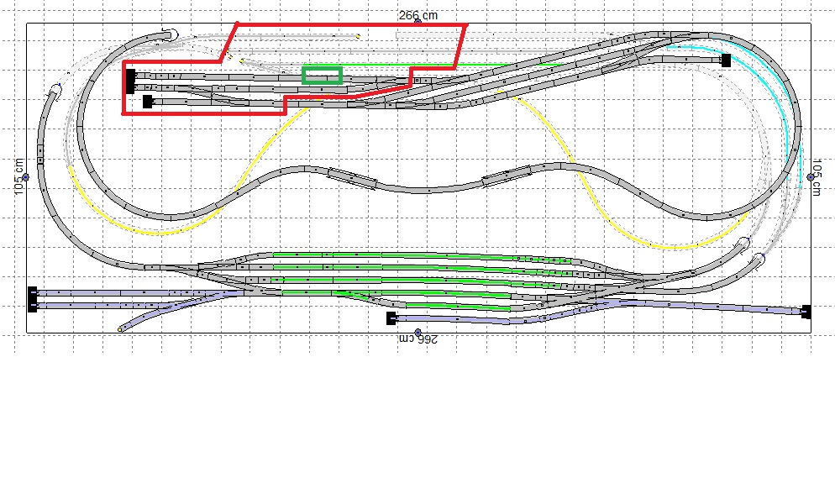
Task: Click the yellow open end of purple branch track
Action: [x=121, y=329]
